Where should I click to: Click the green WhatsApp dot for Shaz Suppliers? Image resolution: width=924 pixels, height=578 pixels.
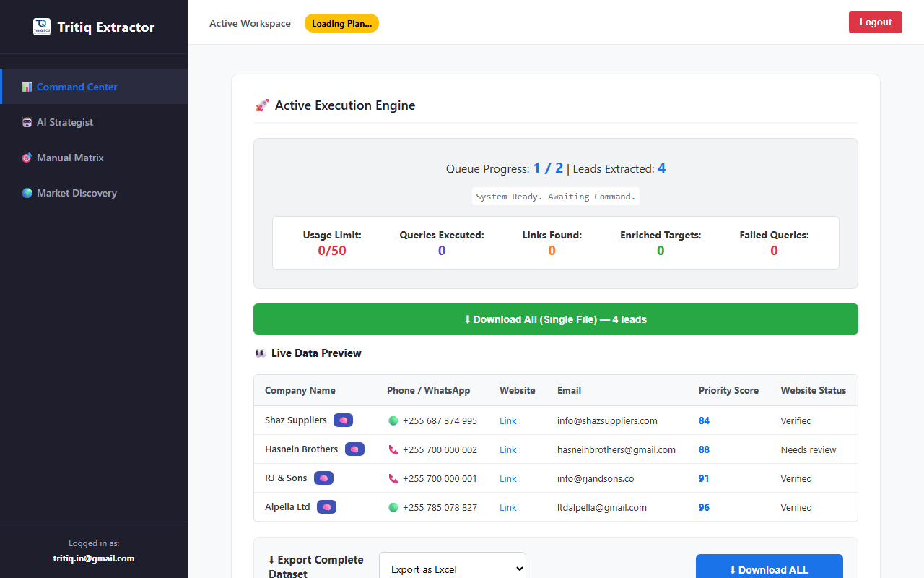tap(393, 420)
